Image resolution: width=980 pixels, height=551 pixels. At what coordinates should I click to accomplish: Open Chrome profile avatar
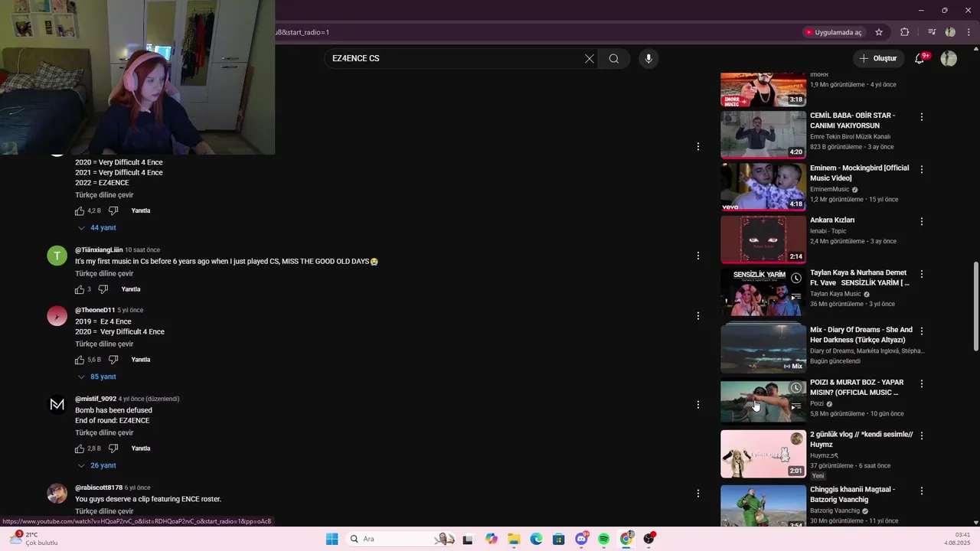click(x=950, y=32)
